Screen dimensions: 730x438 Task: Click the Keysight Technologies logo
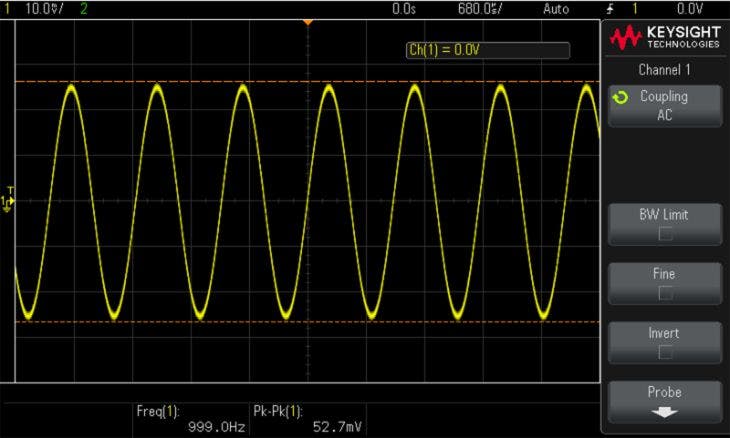[x=665, y=39]
